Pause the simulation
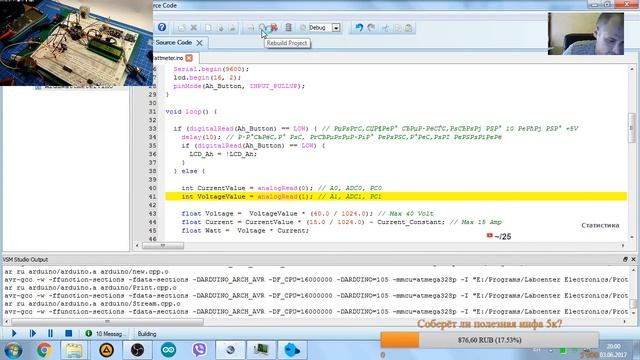The height and width of the screenshot is (360, 640). click(x=50, y=333)
